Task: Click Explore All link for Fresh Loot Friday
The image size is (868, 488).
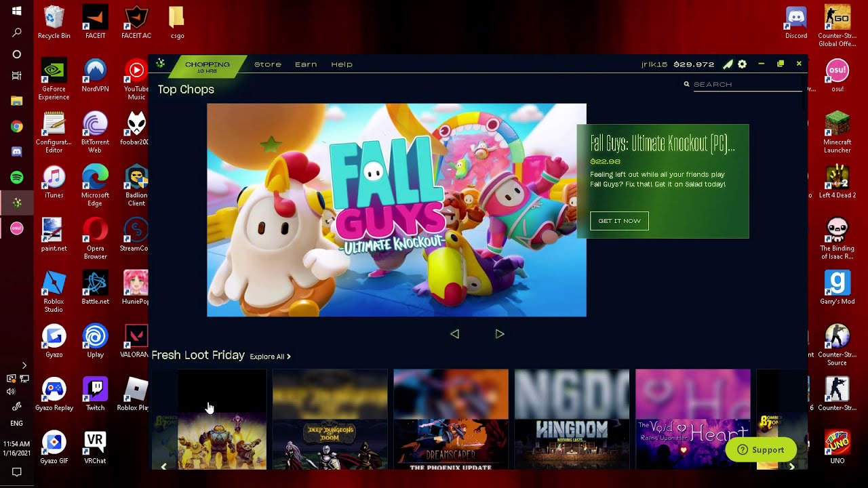Action: (270, 357)
